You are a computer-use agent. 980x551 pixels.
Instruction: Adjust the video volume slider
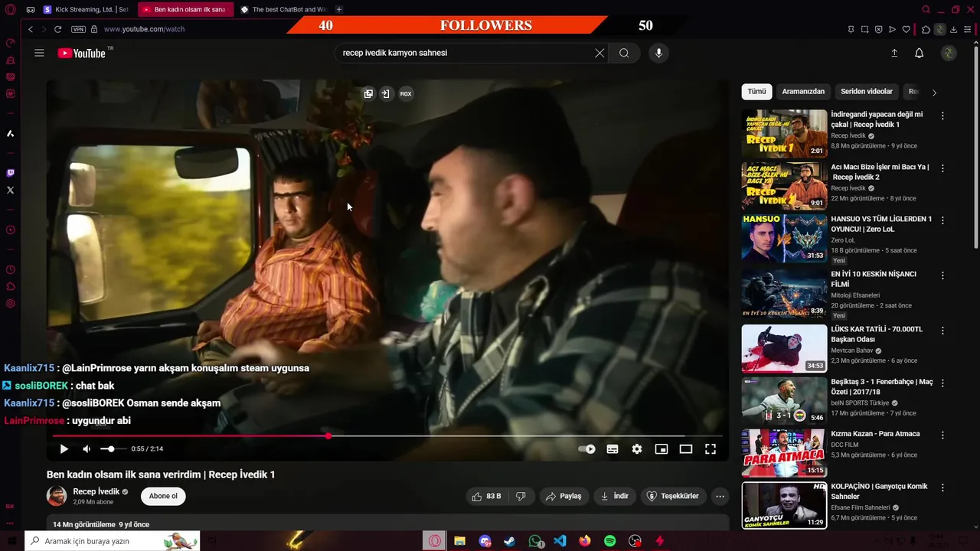(112, 449)
